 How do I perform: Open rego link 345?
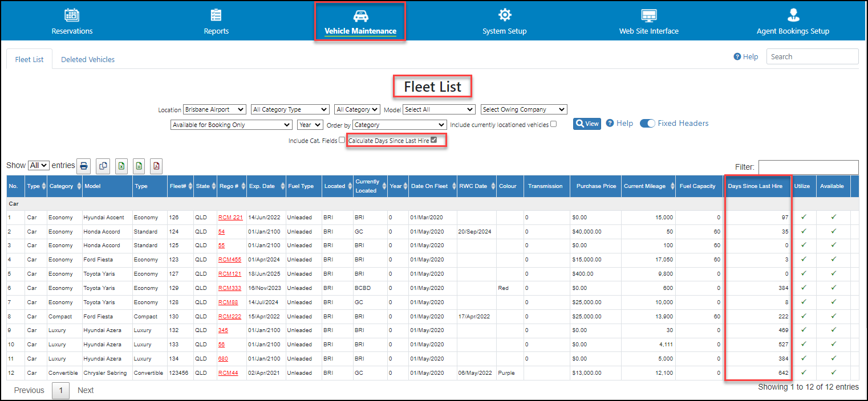(223, 330)
